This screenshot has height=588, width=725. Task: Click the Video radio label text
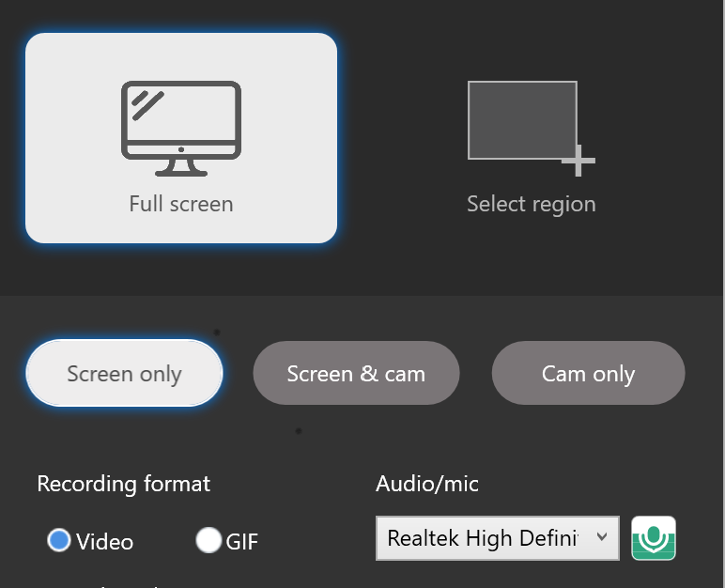[105, 542]
